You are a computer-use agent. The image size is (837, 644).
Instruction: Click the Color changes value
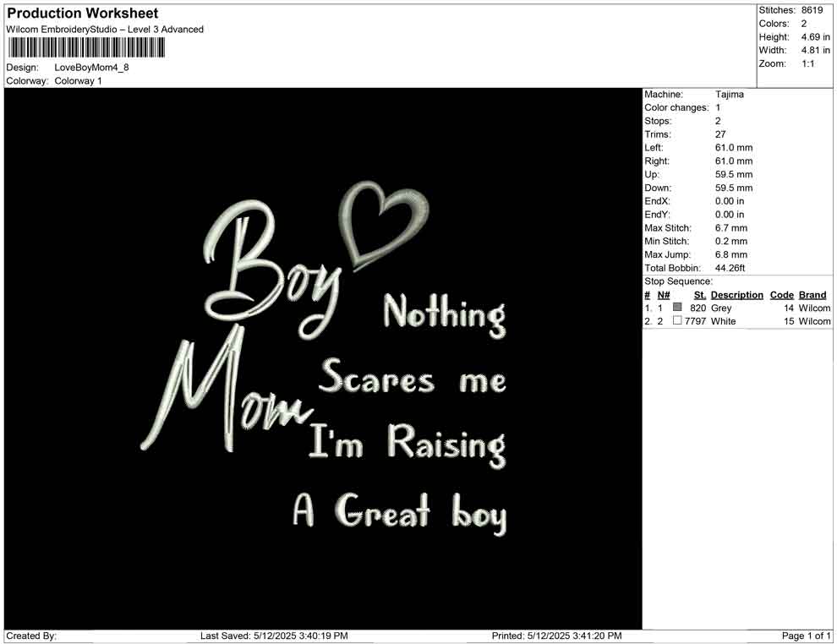point(718,107)
